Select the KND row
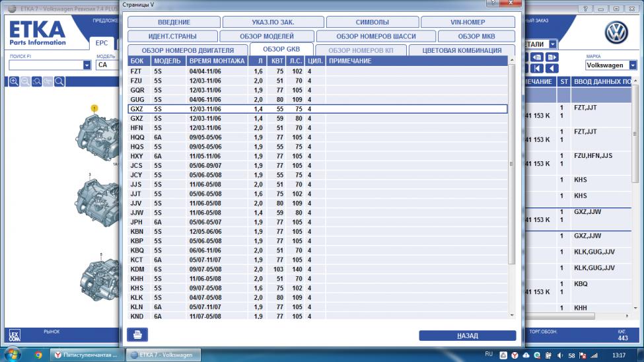This screenshot has height=362, width=644. tap(318, 316)
